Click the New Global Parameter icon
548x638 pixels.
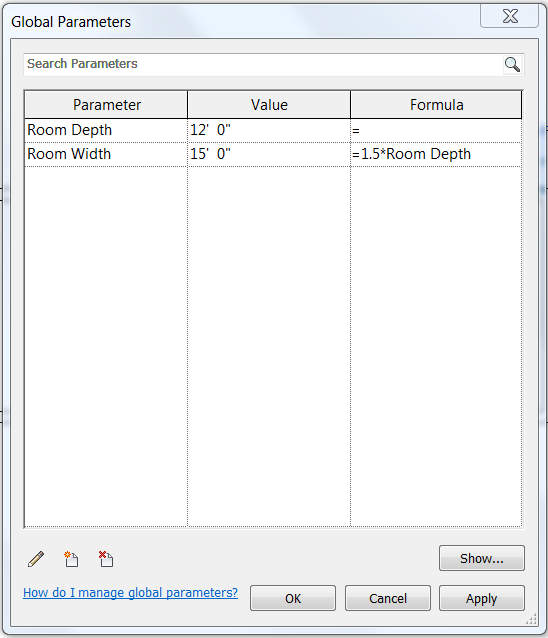click(71, 559)
